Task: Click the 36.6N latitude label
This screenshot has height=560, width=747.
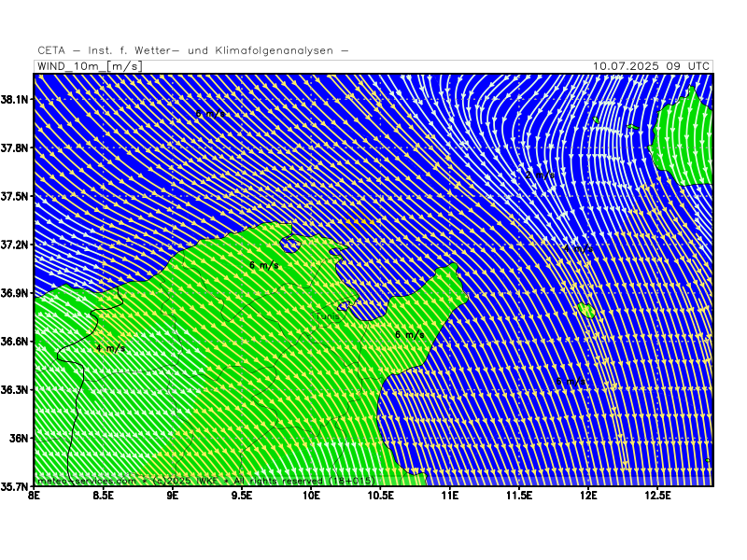Action: [x=14, y=342]
